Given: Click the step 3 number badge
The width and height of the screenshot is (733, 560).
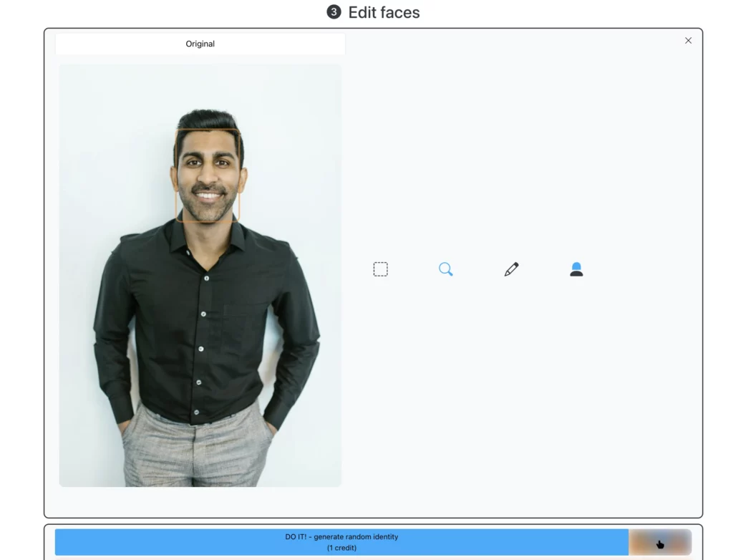Looking at the screenshot, I should pos(334,12).
